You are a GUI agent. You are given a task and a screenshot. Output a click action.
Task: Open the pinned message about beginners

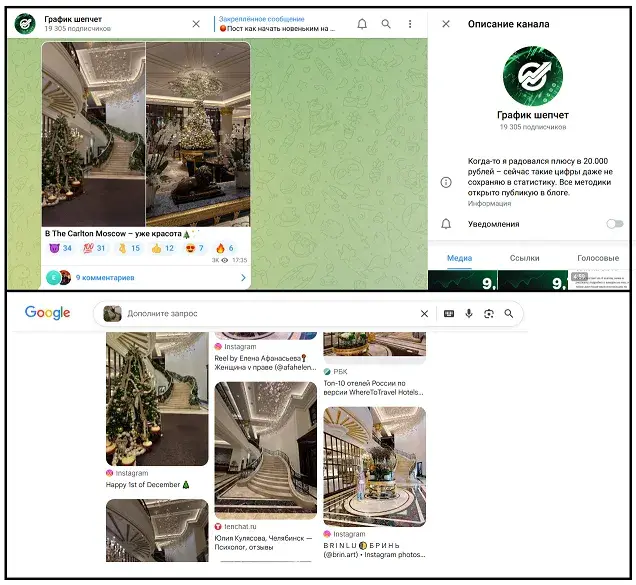click(x=277, y=24)
